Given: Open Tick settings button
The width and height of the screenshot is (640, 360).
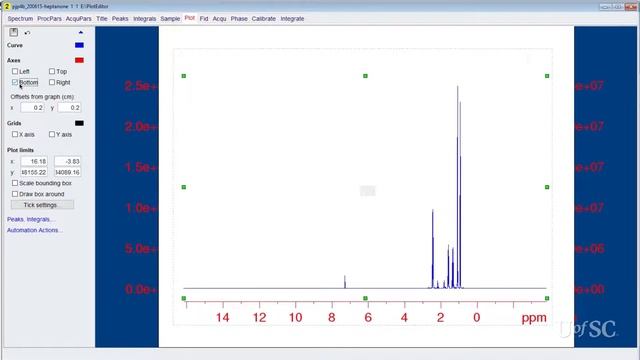Looking at the screenshot, I should tap(42, 205).
